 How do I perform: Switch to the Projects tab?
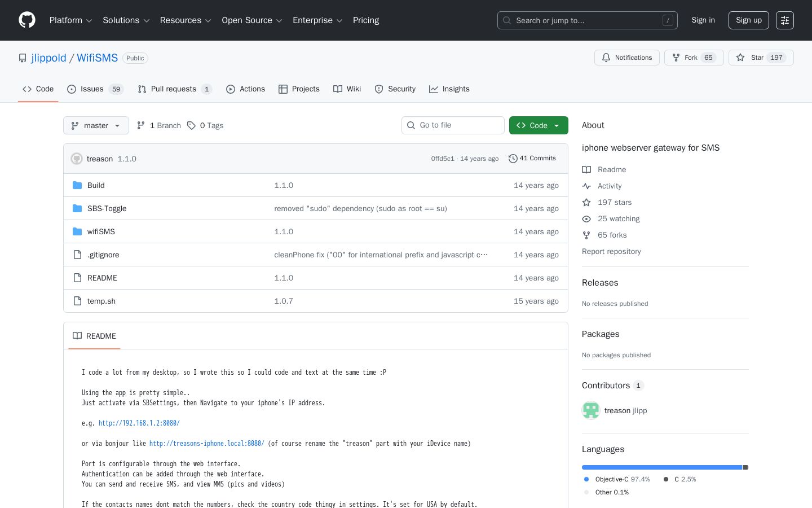pyautogui.click(x=299, y=89)
